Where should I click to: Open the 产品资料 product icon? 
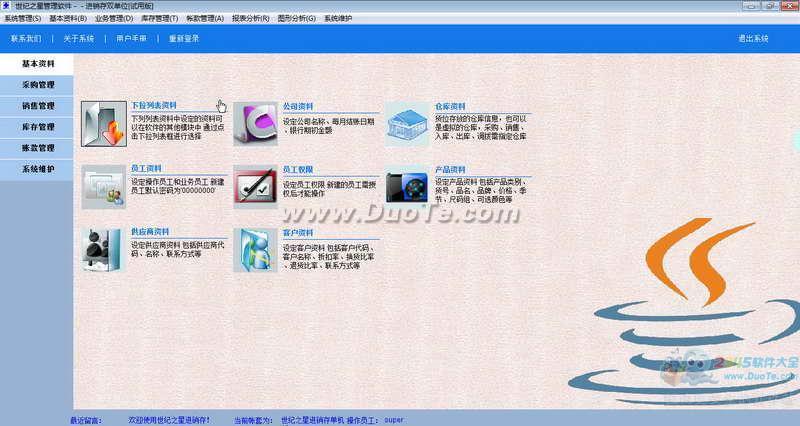pos(406,187)
